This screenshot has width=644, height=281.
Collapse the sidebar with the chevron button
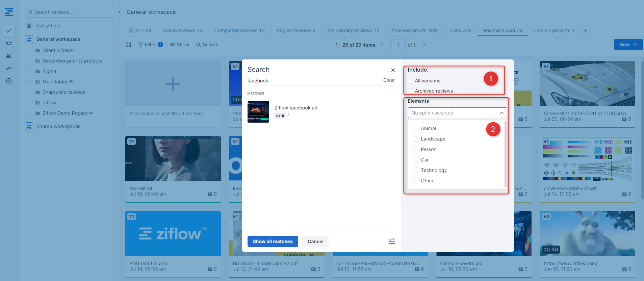[x=120, y=12]
